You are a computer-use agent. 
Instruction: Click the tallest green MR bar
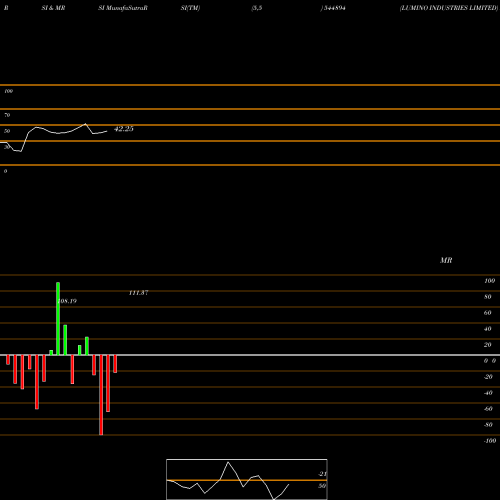click(58, 319)
